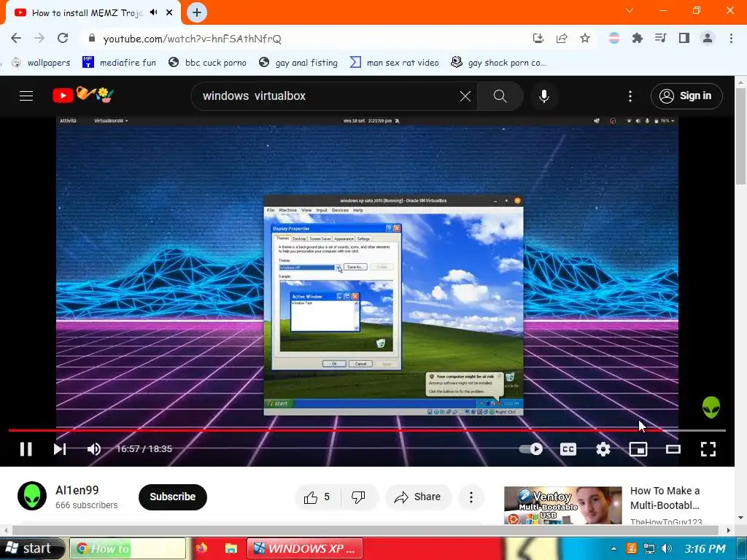Show hidden system tray icons

[614, 548]
